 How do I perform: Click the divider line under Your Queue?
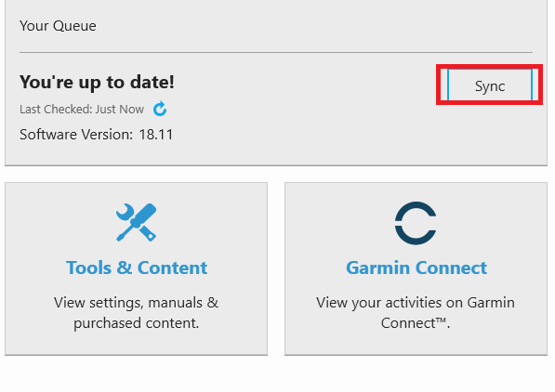click(276, 52)
